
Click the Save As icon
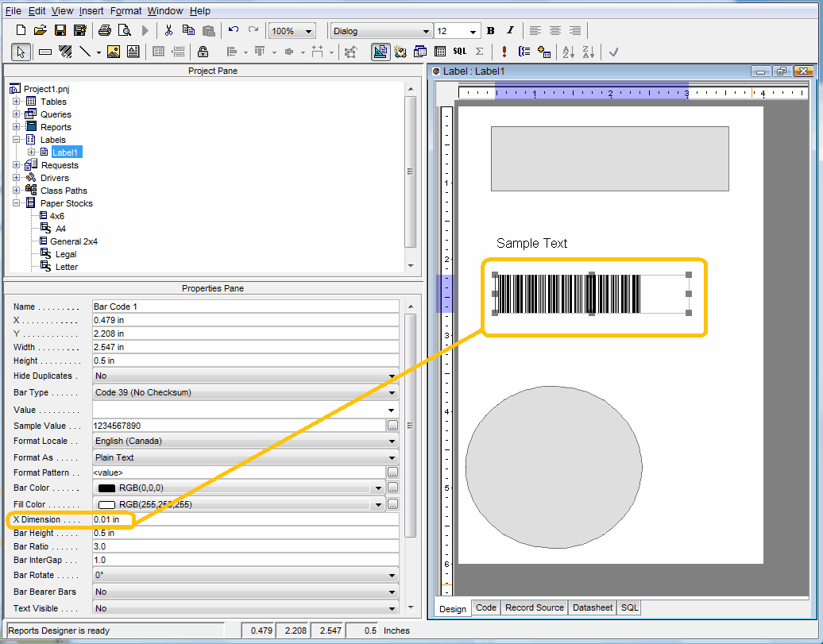[x=79, y=30]
